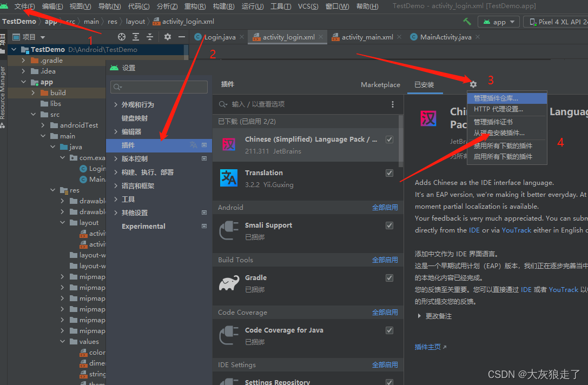Click the Gradle elephant icon
The image size is (588, 385).
pos(229,283)
